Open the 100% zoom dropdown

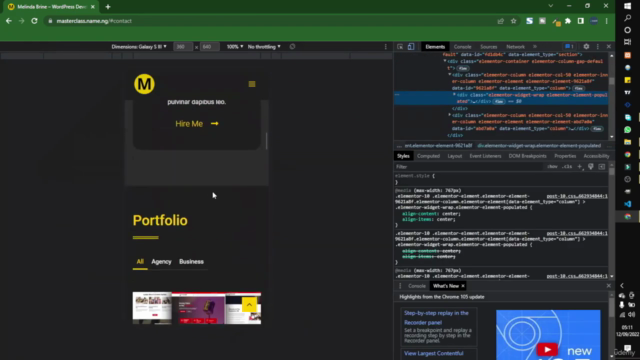pos(235,47)
